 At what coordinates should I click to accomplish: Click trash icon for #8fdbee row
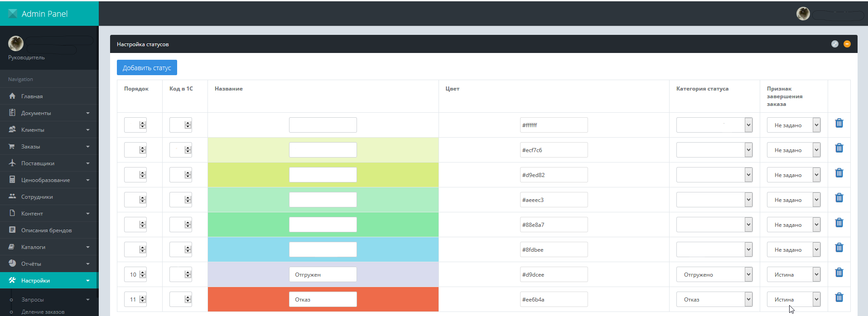pos(839,248)
